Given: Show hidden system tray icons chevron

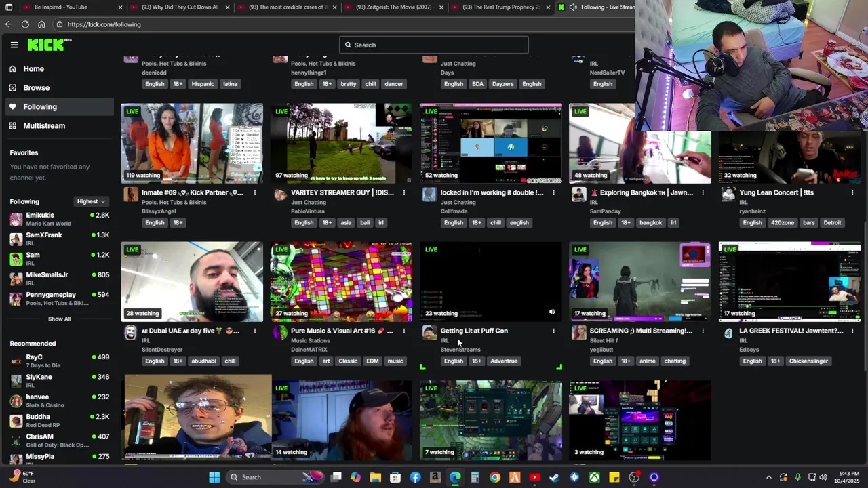Looking at the screenshot, I should [768, 477].
